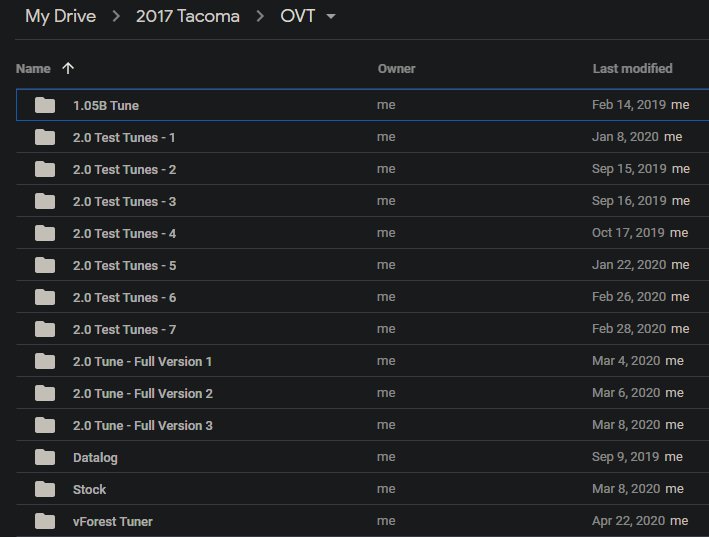The width and height of the screenshot is (709, 537).
Task: Click the Owner column header
Action: click(x=396, y=69)
